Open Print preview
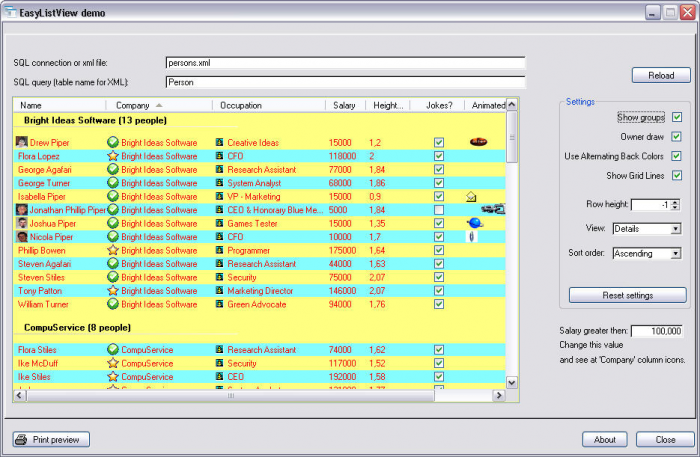This screenshot has width=700, height=457. (x=51, y=440)
